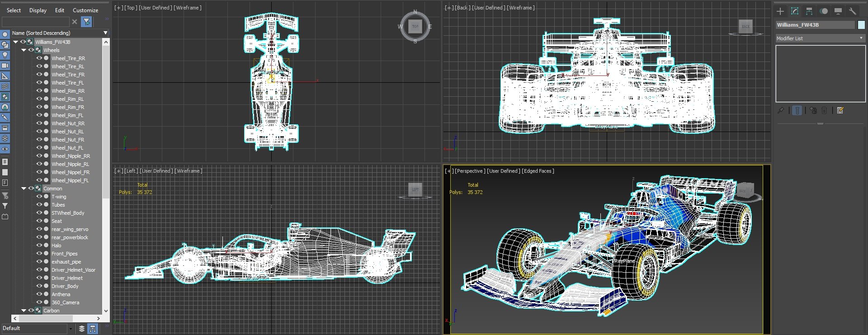Toggle Display Hidden Objects eye filter
Screen dimensions: 868x335
tap(5, 149)
